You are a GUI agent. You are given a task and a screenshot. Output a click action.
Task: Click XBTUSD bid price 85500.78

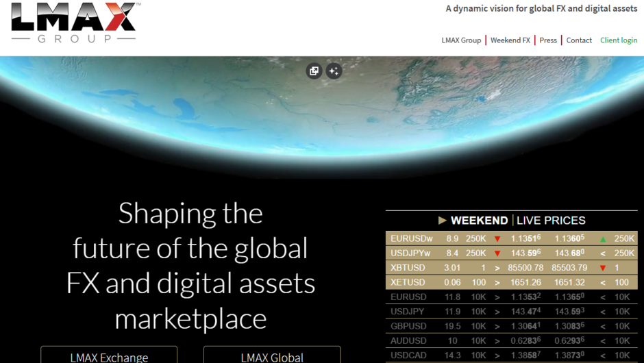pos(525,268)
